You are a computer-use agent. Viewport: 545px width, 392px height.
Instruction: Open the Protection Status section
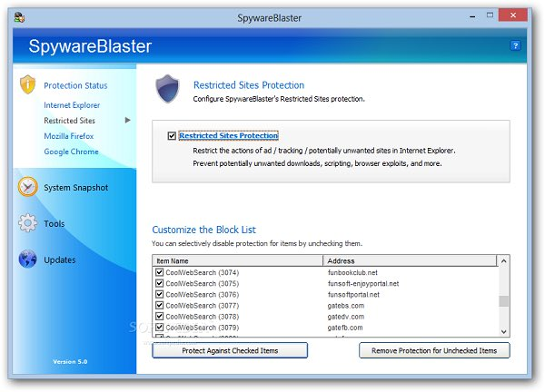[x=75, y=85]
